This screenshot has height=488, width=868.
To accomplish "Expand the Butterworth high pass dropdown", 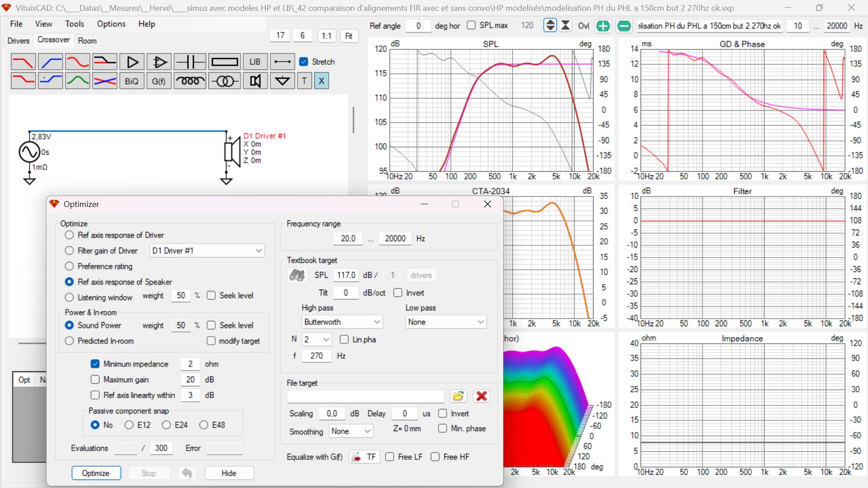I will tap(342, 322).
